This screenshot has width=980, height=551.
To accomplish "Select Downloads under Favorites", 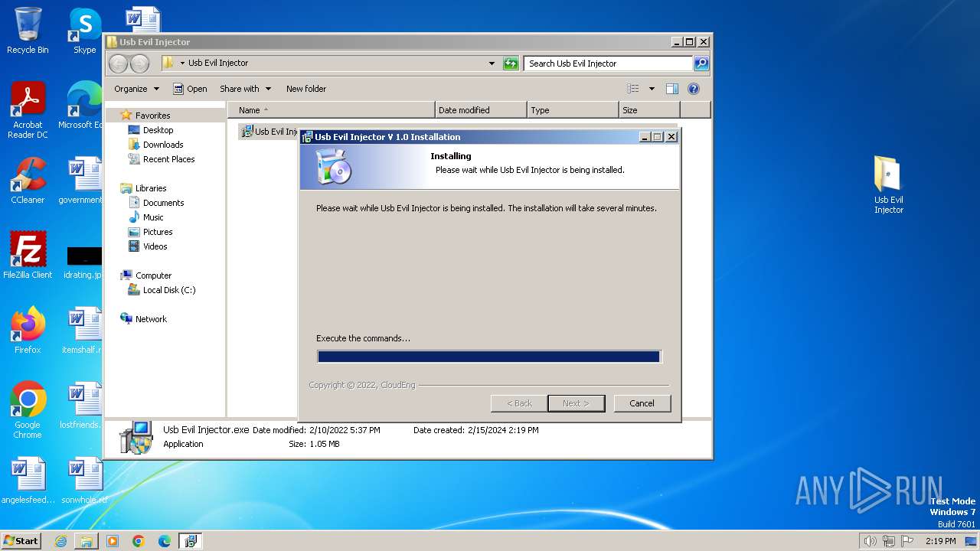I will click(163, 145).
